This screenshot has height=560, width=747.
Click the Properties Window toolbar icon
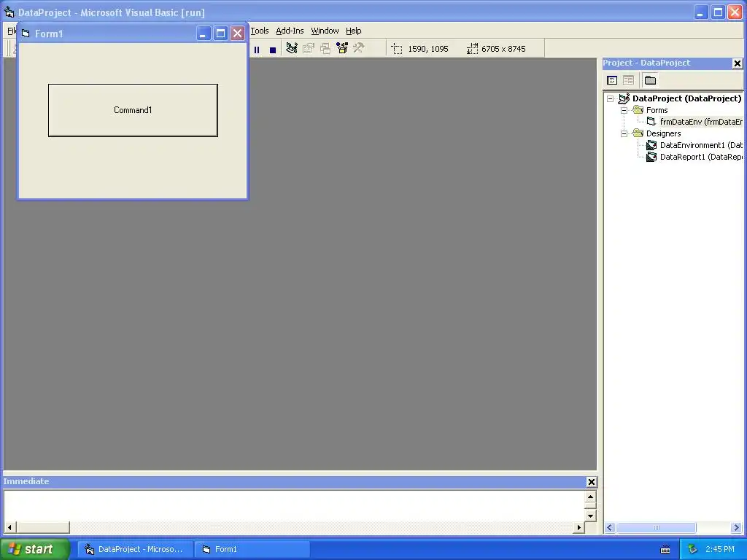[x=309, y=48]
